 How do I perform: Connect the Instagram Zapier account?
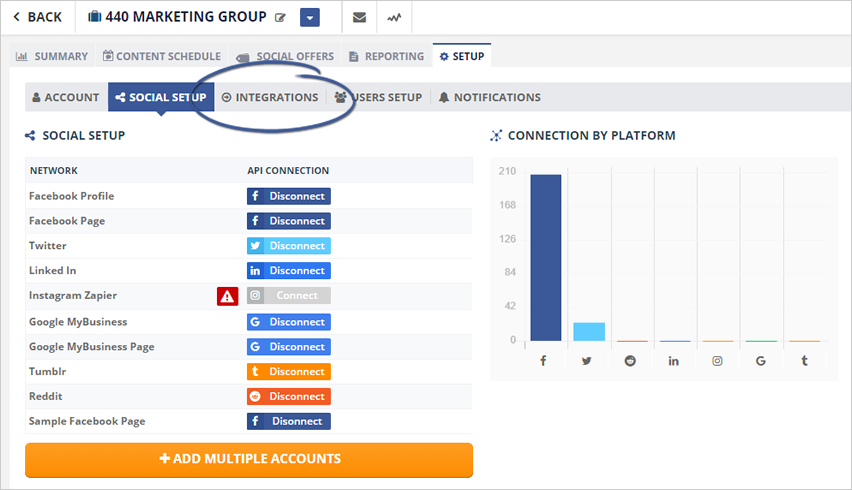289,296
